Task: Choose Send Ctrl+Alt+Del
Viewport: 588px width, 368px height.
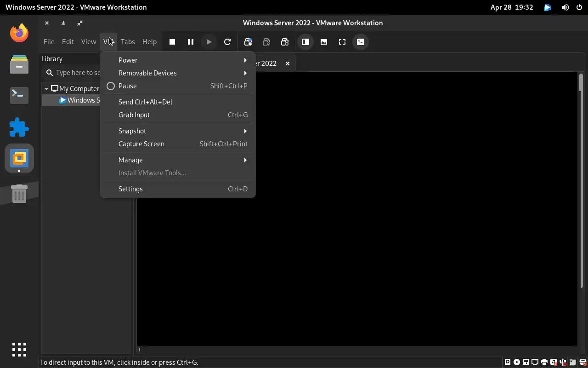Action: click(178, 102)
